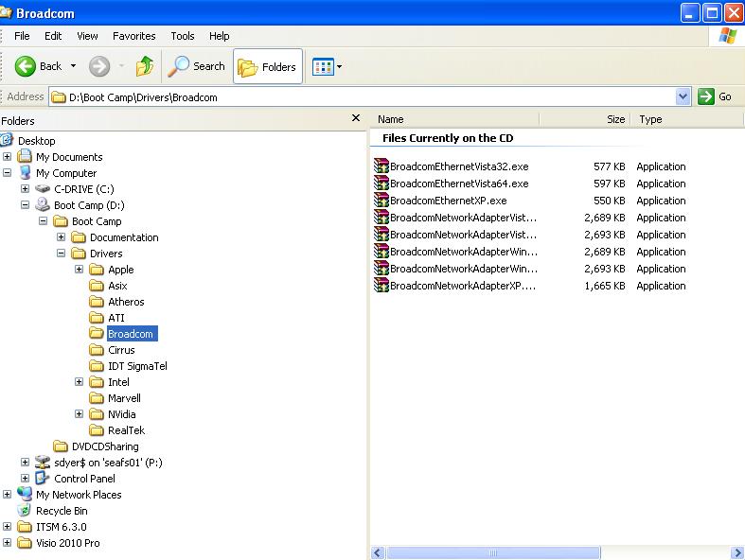
Task: Expand the NVidia folder node
Action: point(79,414)
